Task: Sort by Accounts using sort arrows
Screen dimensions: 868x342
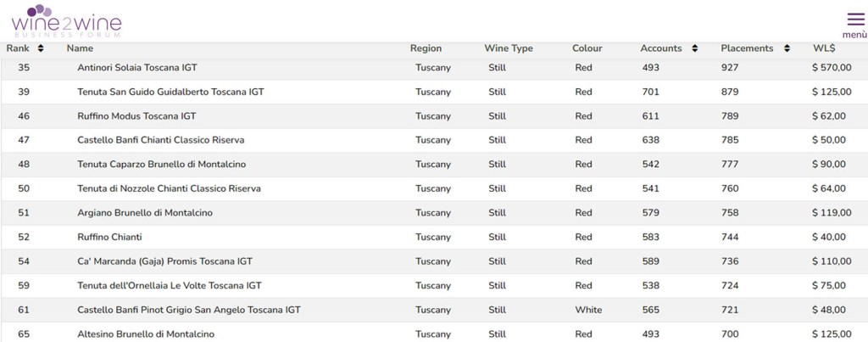Action: (x=695, y=48)
